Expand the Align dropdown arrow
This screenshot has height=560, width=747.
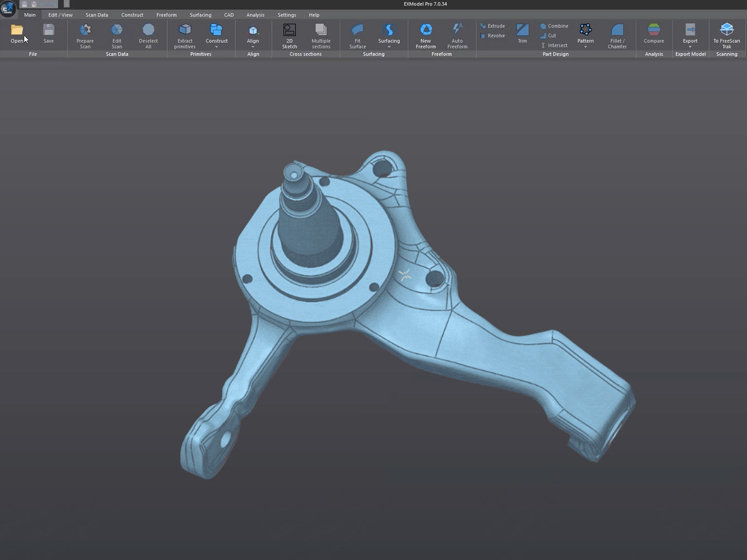[253, 47]
